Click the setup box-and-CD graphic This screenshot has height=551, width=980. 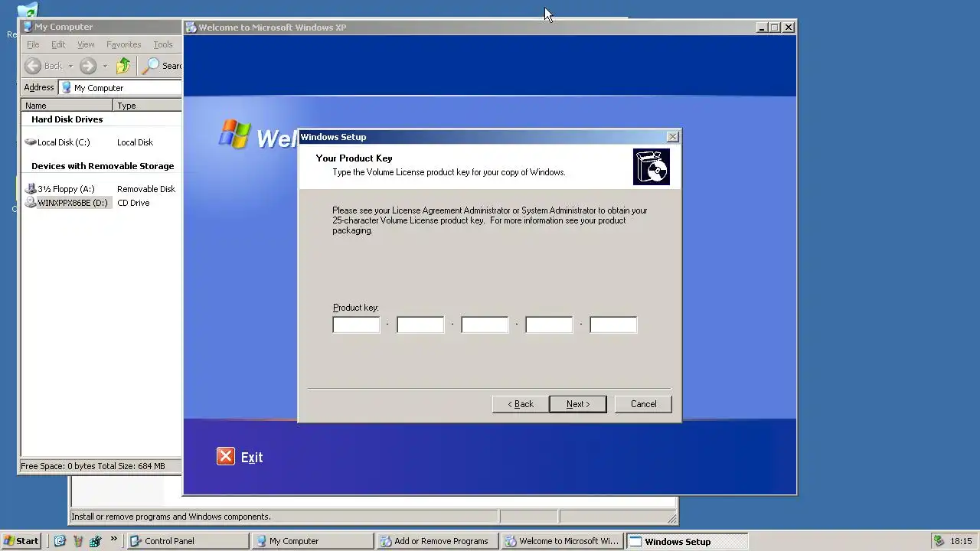(x=652, y=167)
